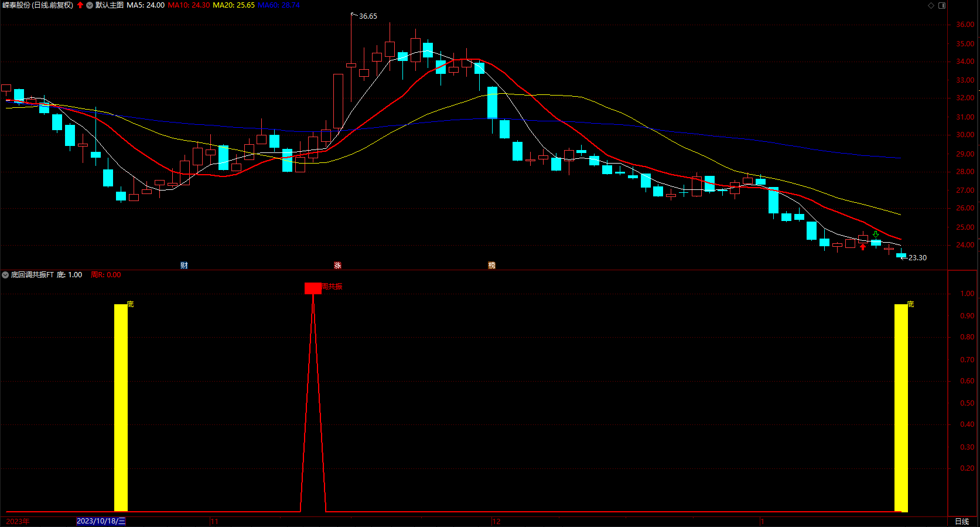Click the 30.00 price axis label

click(965, 135)
